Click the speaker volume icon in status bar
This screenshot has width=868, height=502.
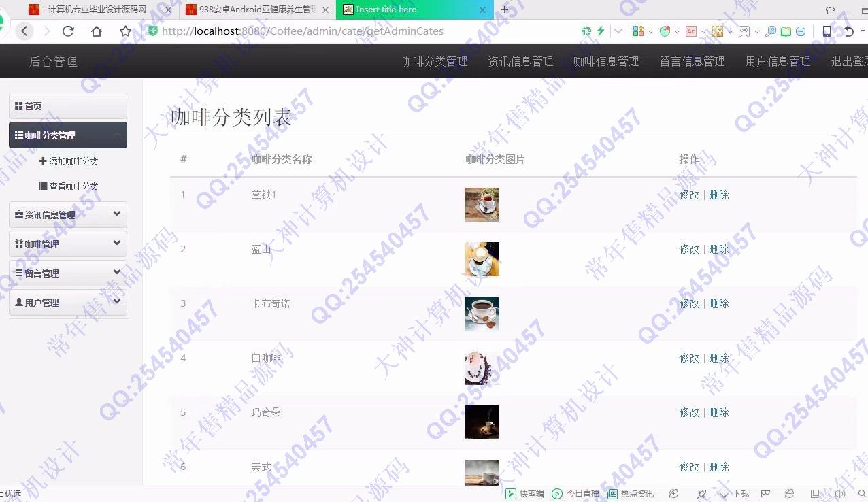coord(840,494)
